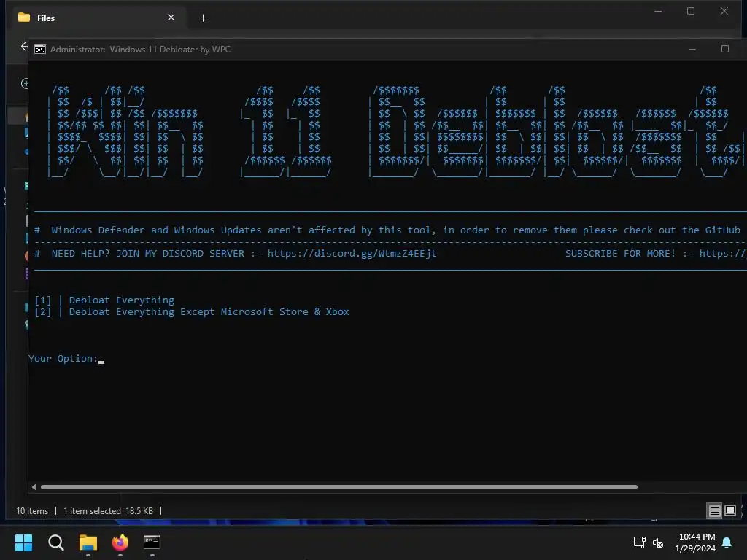Maximize the File Explorer window
This screenshot has width=747, height=560.
pos(691,11)
